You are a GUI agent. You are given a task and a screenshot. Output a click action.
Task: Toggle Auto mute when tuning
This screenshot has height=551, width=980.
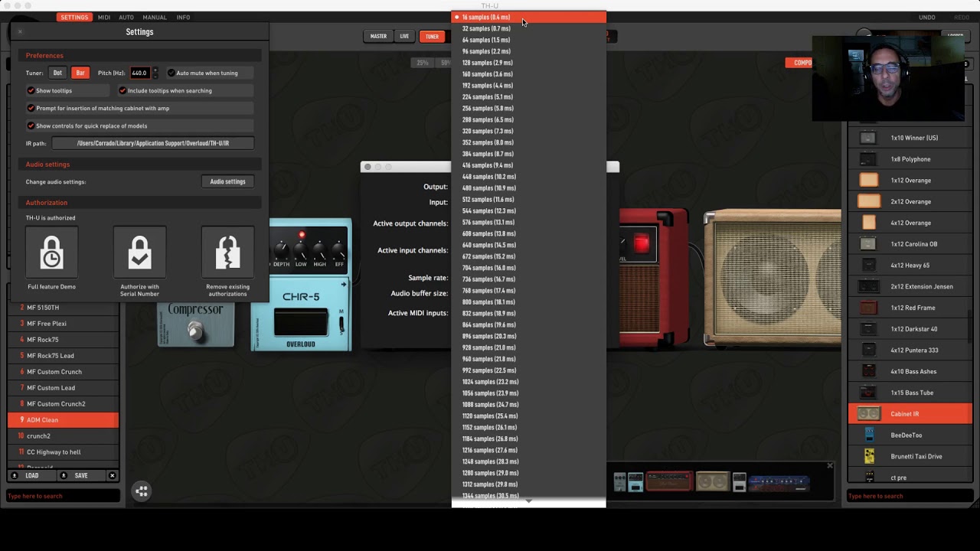pyautogui.click(x=171, y=73)
